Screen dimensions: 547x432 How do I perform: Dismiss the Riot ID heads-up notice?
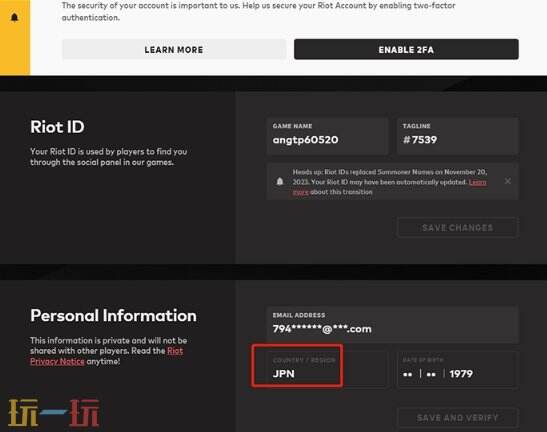click(x=508, y=181)
